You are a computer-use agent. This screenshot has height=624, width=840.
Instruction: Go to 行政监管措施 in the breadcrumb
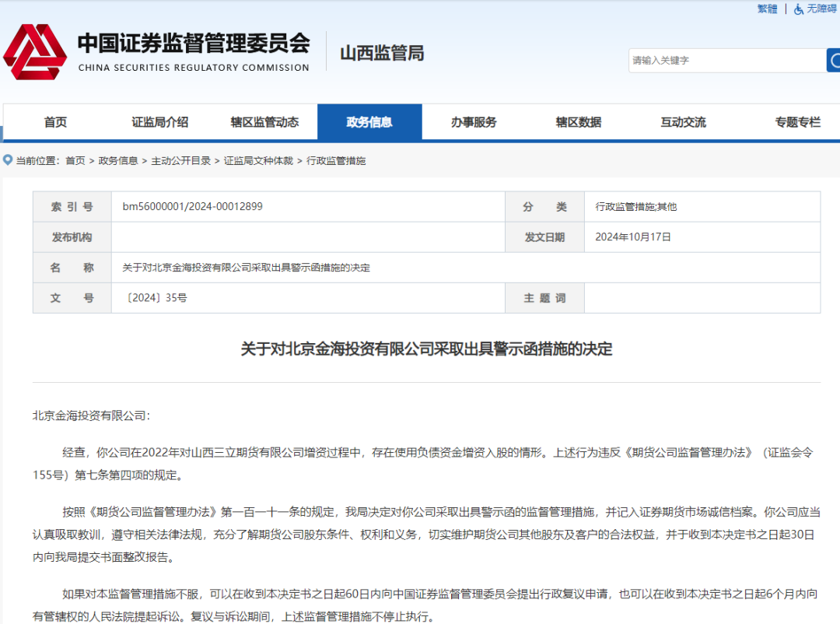[336, 161]
